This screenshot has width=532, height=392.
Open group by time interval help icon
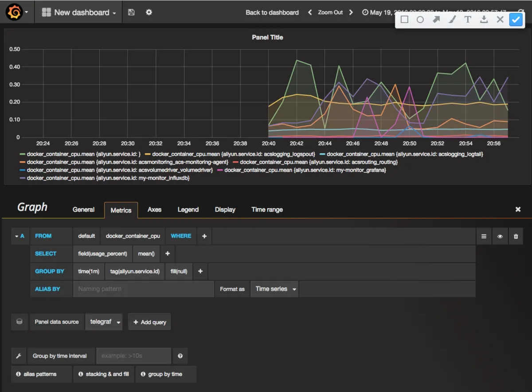coord(180,356)
